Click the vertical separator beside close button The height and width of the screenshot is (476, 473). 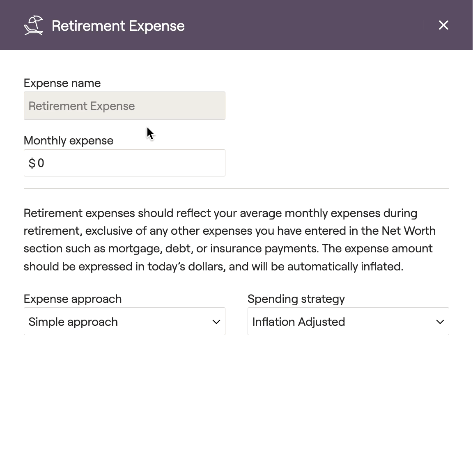pos(423,25)
